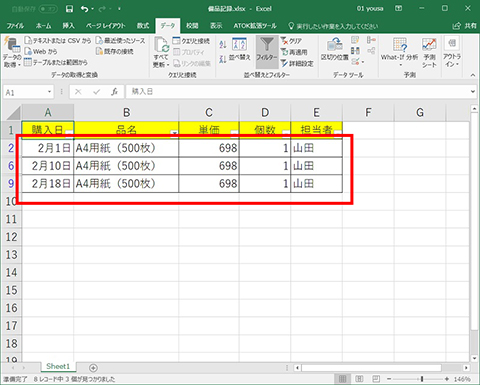Screen dimensions: 480x385
Task: Open the 挿入 tab
Action: coord(69,26)
